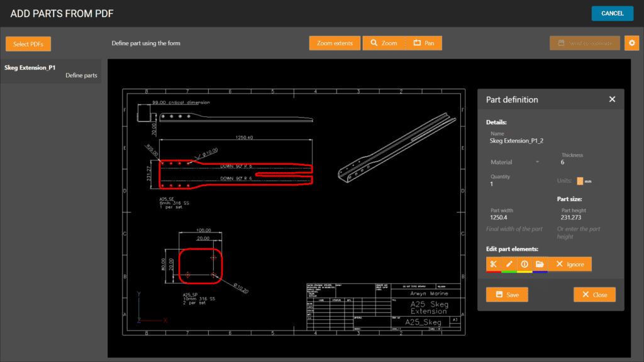644x362 pixels.
Task: Click the Zoom extents button
Action: point(335,43)
